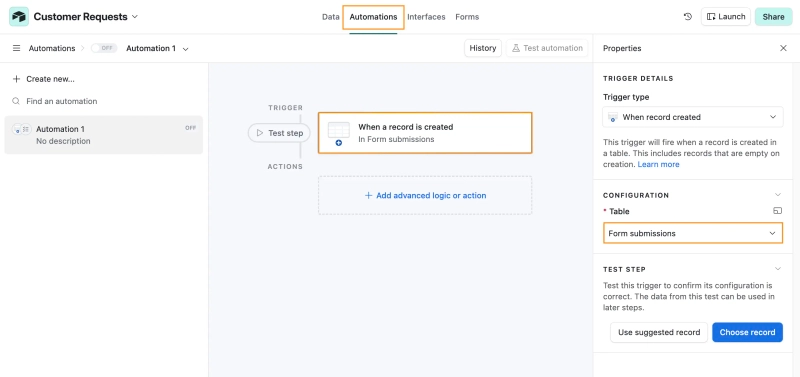Toggle the hamburger sidebar menu icon
This screenshot has width=800, height=377.
pyautogui.click(x=16, y=48)
